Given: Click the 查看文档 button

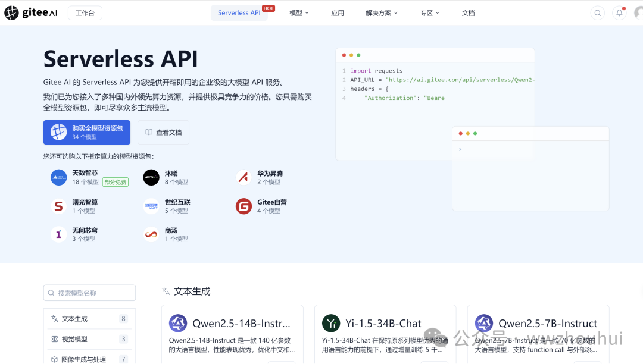Looking at the screenshot, I should (x=163, y=133).
